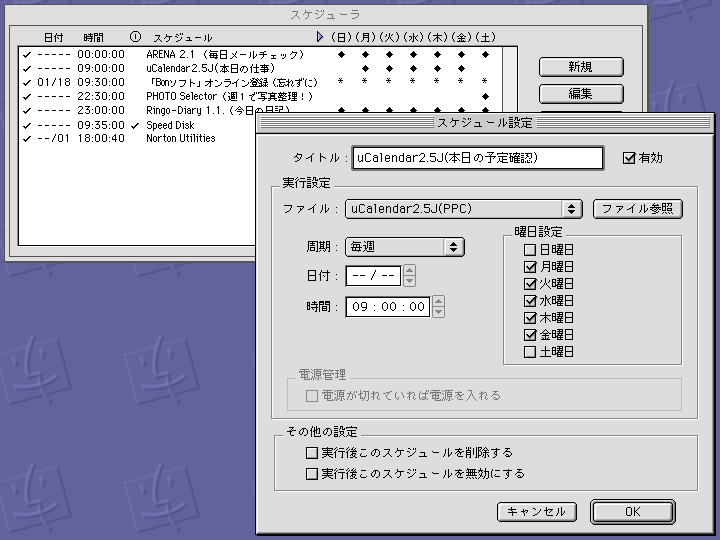Click the 時間 field showing 09 : 00 : 00
This screenshot has height=540, width=720.
click(388, 307)
